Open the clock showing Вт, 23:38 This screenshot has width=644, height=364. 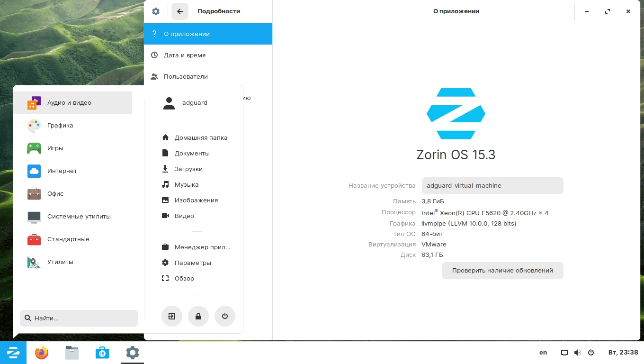coord(623,353)
